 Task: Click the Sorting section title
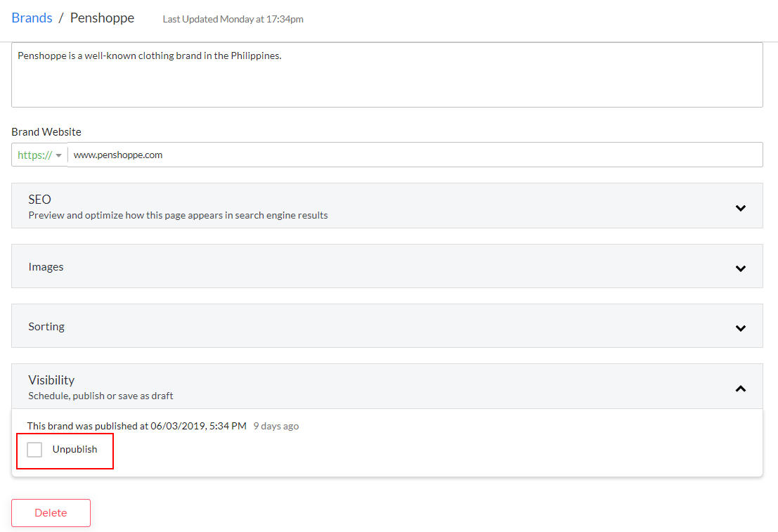[x=46, y=327]
